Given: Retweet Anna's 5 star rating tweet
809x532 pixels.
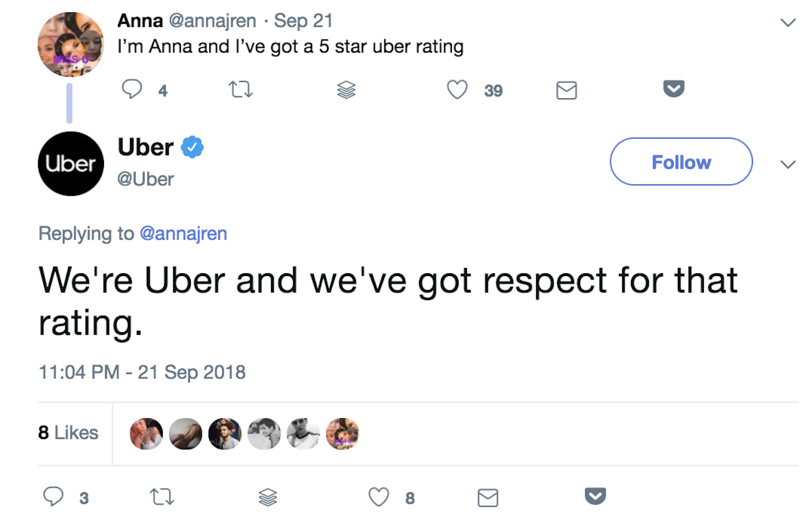Looking at the screenshot, I should point(240,90).
